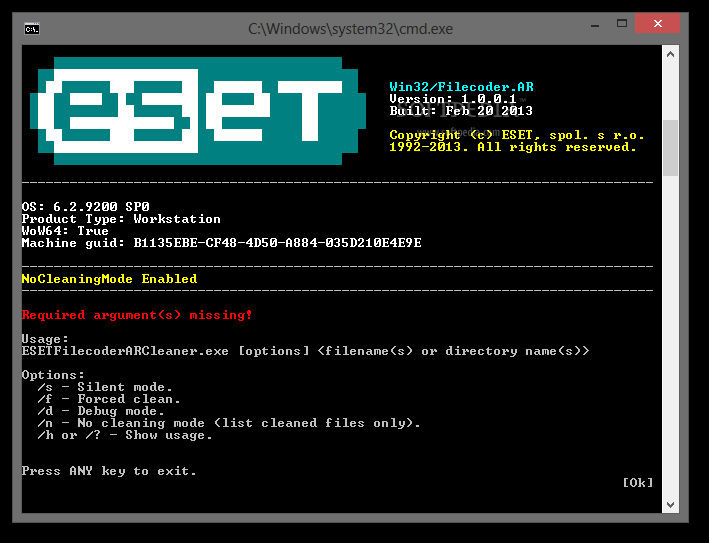This screenshot has width=709, height=543.
Task: Click the Win32/Filecoder.AR heading
Action: pyautogui.click(x=462, y=87)
